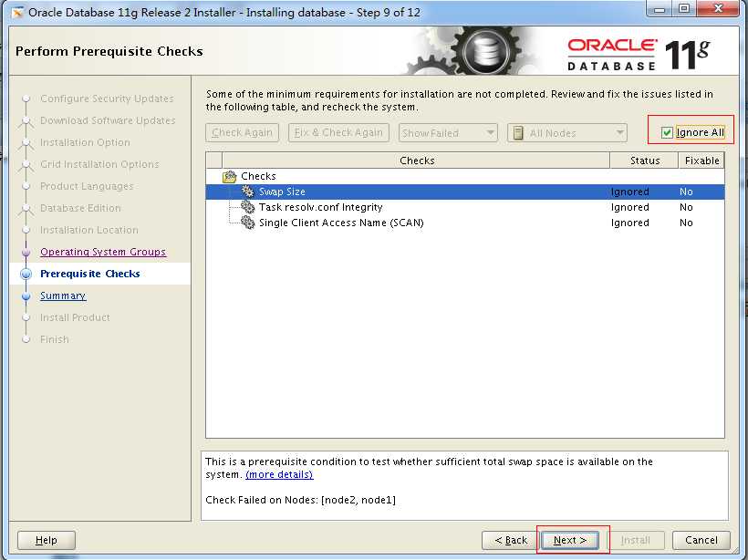Minimize the installer window
The image size is (748, 560).
[x=660, y=8]
